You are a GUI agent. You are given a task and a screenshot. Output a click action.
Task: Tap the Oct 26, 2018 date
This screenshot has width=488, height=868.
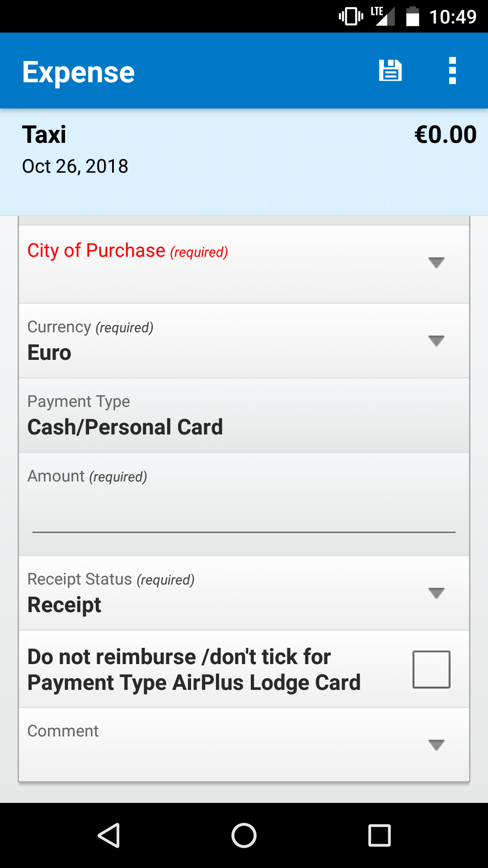click(x=75, y=166)
